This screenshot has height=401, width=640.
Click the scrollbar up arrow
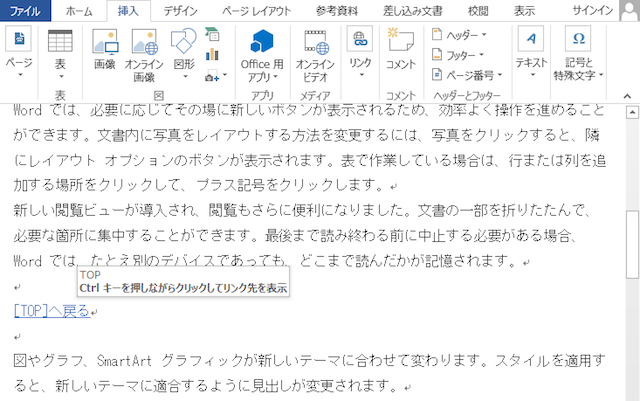point(632,112)
